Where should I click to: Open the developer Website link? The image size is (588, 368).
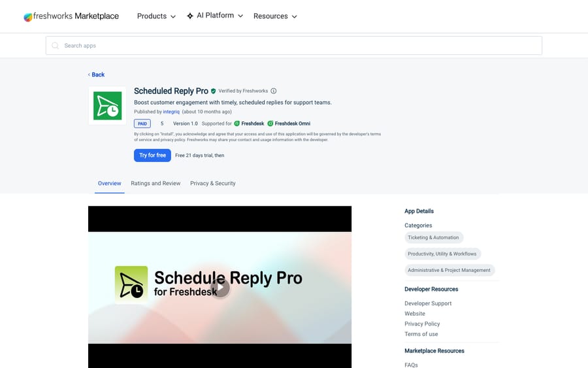tap(415, 314)
